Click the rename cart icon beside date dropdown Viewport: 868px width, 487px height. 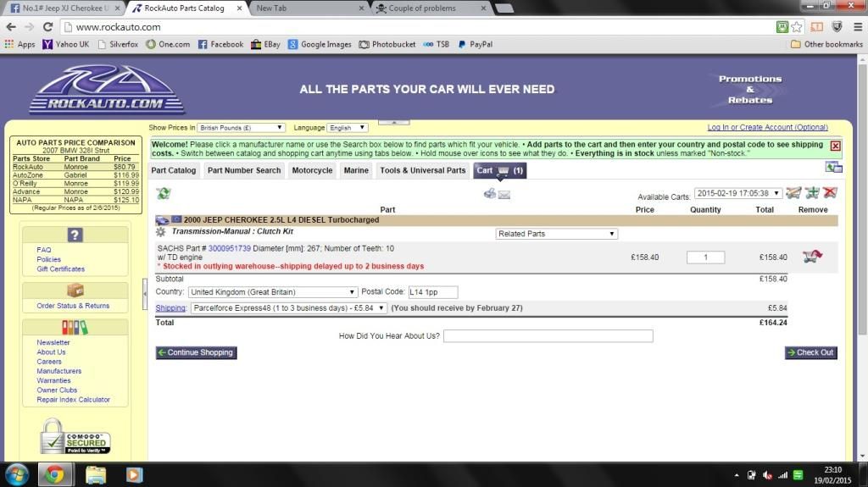point(793,192)
